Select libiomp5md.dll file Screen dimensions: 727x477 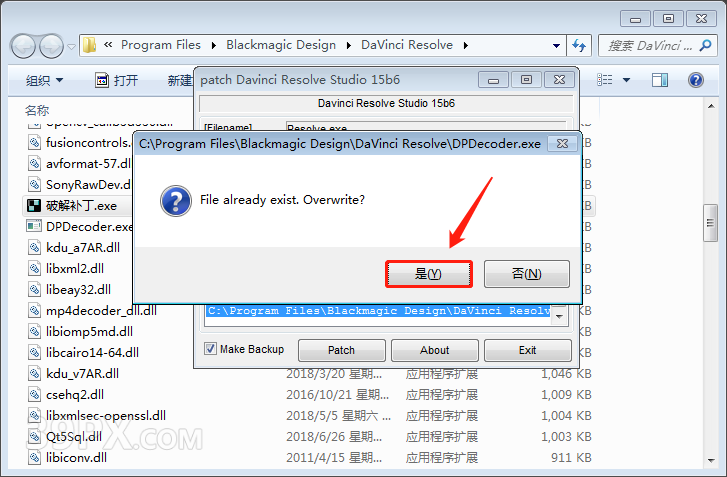point(89,331)
